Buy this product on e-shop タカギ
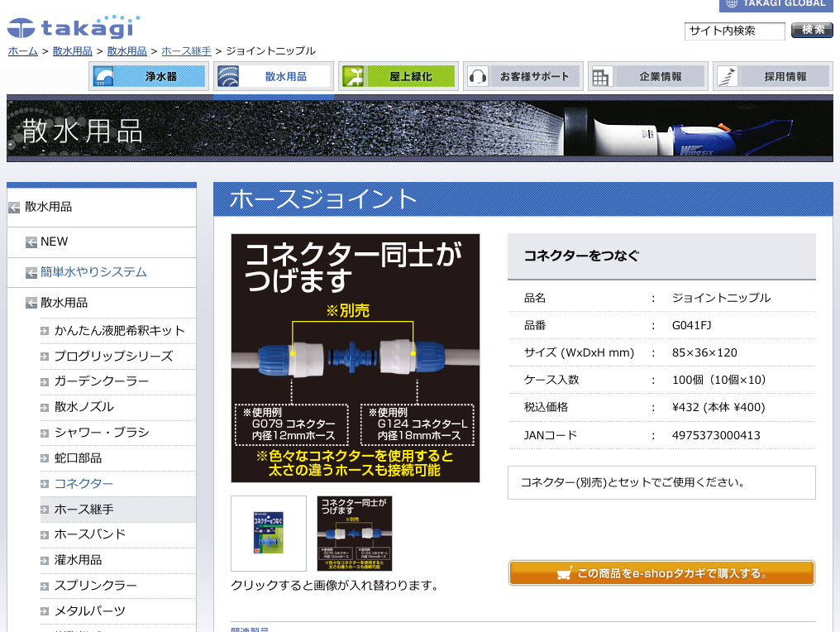840x632 pixels. [x=661, y=573]
